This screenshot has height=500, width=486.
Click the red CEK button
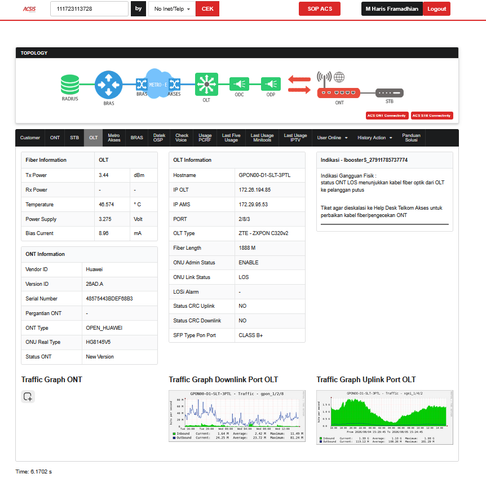pyautogui.click(x=207, y=9)
